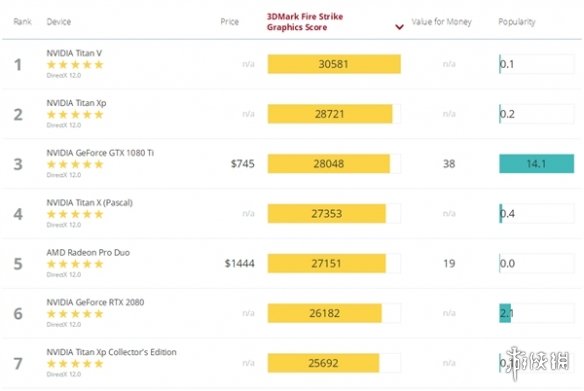Click the star rating under RTX 2080
The width and height of the screenshot is (584, 391).
(x=75, y=314)
